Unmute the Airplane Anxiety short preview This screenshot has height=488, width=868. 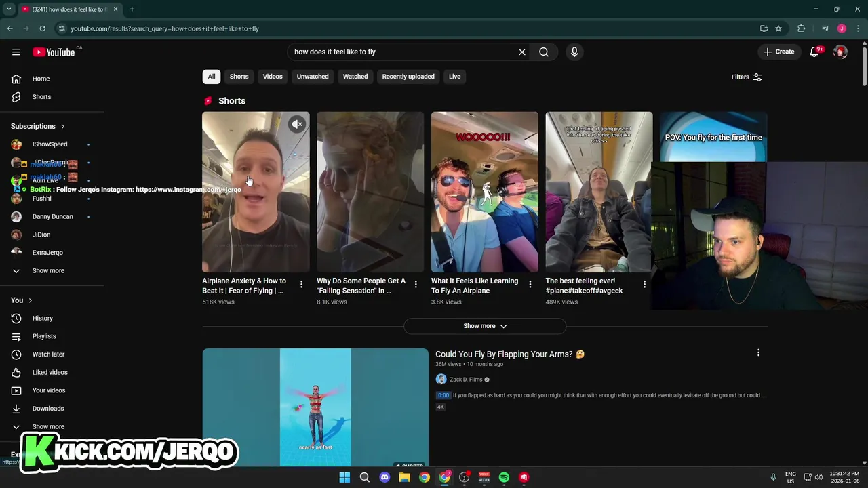pos(297,124)
